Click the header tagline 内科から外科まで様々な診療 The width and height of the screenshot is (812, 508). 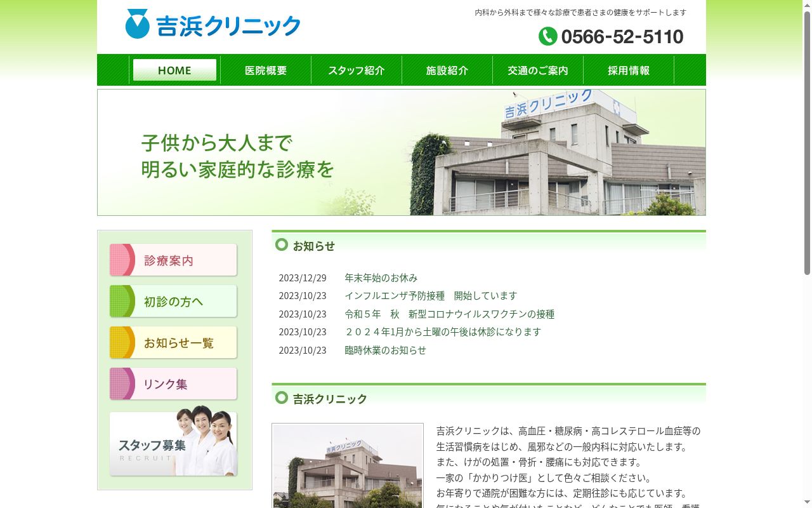pos(580,12)
